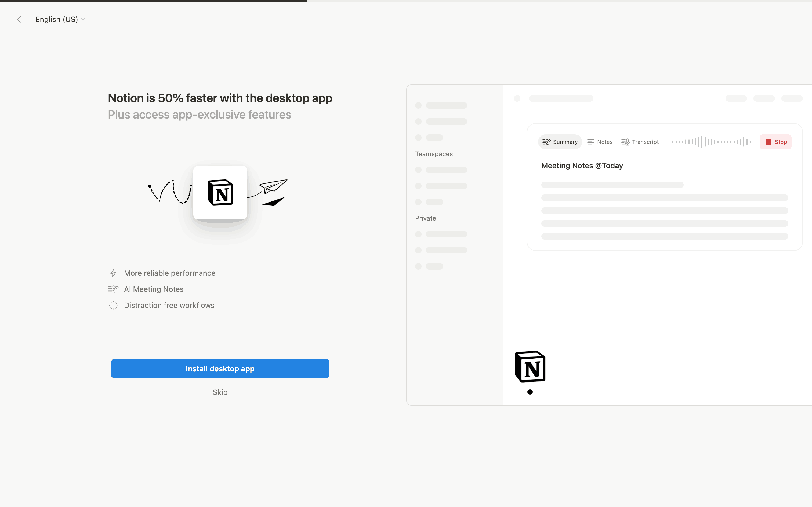
Task: Skip the desktop app installation
Action: click(x=220, y=392)
